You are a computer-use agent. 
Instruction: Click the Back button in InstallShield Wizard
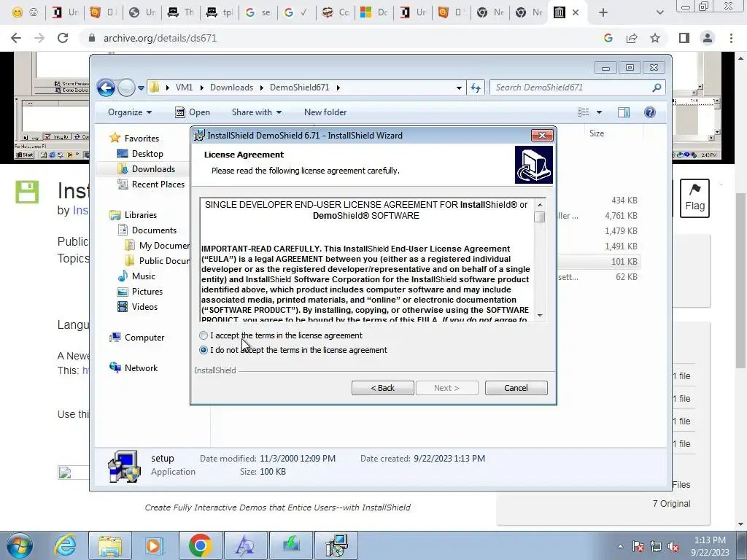tap(382, 388)
